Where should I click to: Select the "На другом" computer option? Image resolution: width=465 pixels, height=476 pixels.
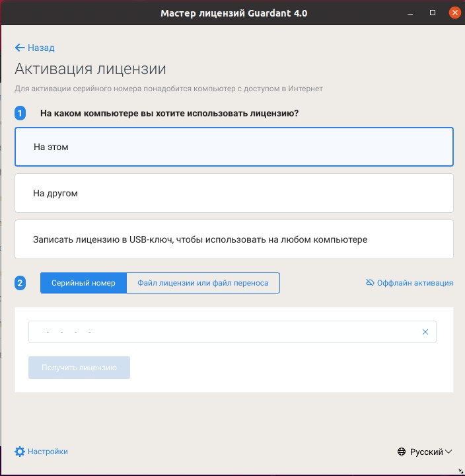point(234,193)
